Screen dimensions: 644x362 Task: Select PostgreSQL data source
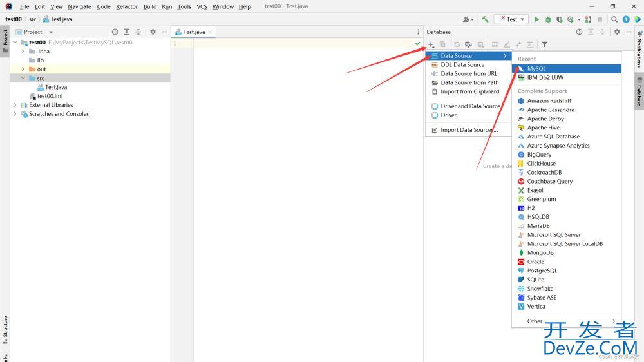point(566,271)
